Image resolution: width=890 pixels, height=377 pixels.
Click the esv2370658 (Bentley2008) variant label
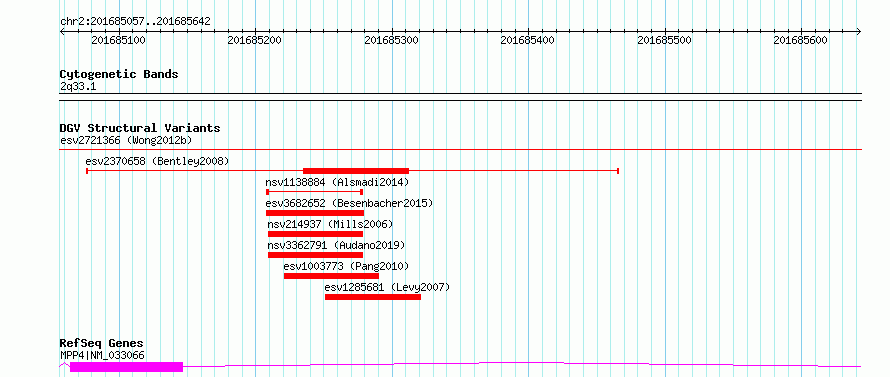point(157,161)
